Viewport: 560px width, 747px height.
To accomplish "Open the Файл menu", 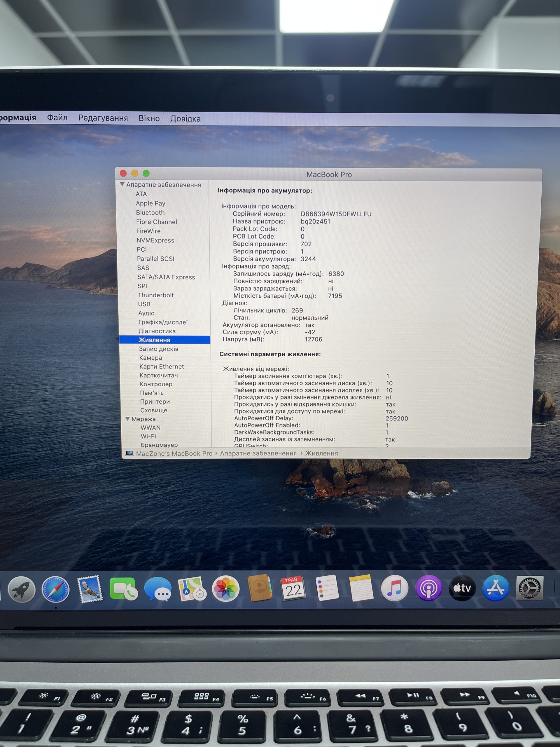I will click(57, 118).
